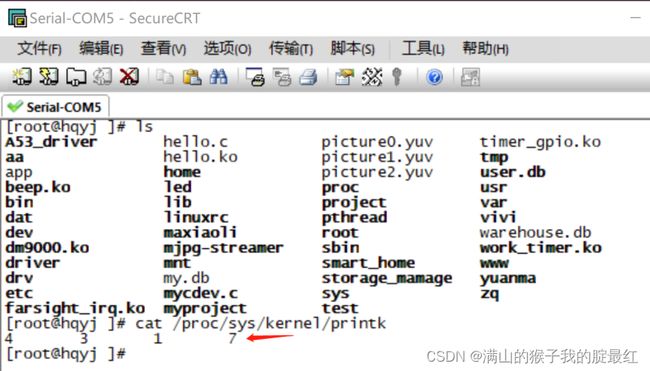The image size is (650, 371).
Task: Minimize the SecureCRT window
Action: [x=635, y=18]
